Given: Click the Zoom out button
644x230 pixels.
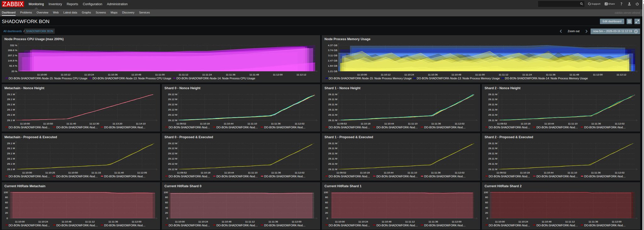Looking at the screenshot, I should (573, 31).
